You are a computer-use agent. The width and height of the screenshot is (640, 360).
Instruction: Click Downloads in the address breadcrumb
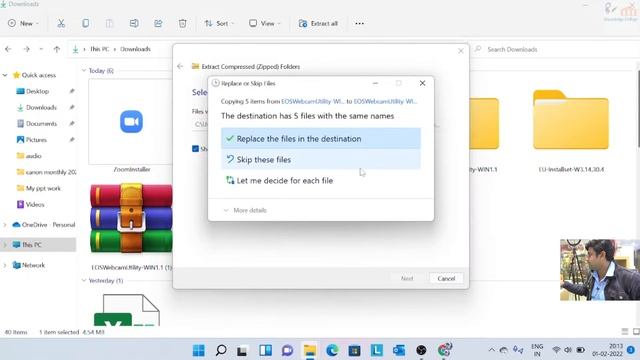click(x=136, y=49)
